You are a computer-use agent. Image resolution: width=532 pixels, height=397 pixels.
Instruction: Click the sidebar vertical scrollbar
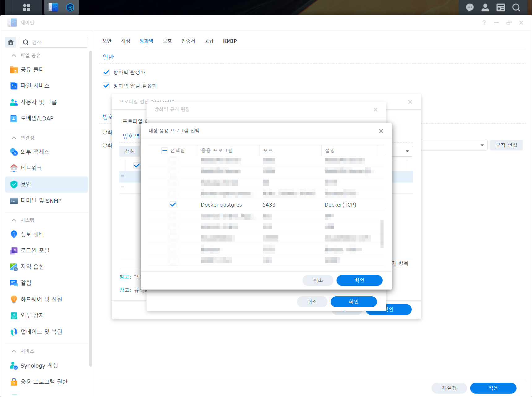(x=90, y=208)
